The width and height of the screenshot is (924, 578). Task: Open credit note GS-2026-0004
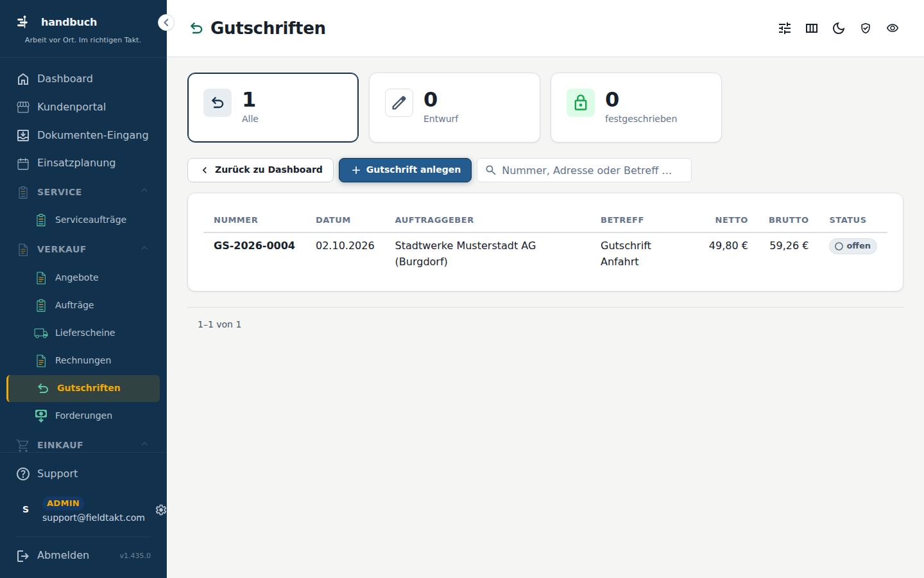pyautogui.click(x=254, y=246)
